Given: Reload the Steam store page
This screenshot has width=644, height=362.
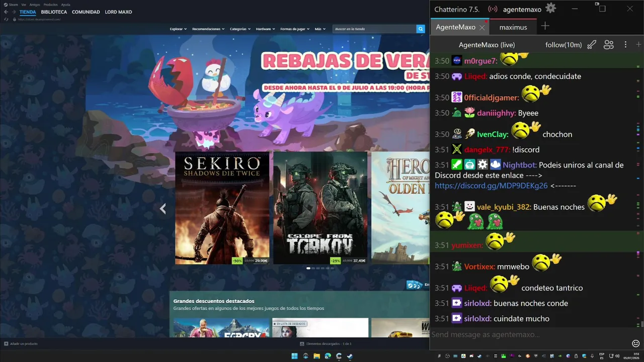Looking at the screenshot, I should coord(6,19).
